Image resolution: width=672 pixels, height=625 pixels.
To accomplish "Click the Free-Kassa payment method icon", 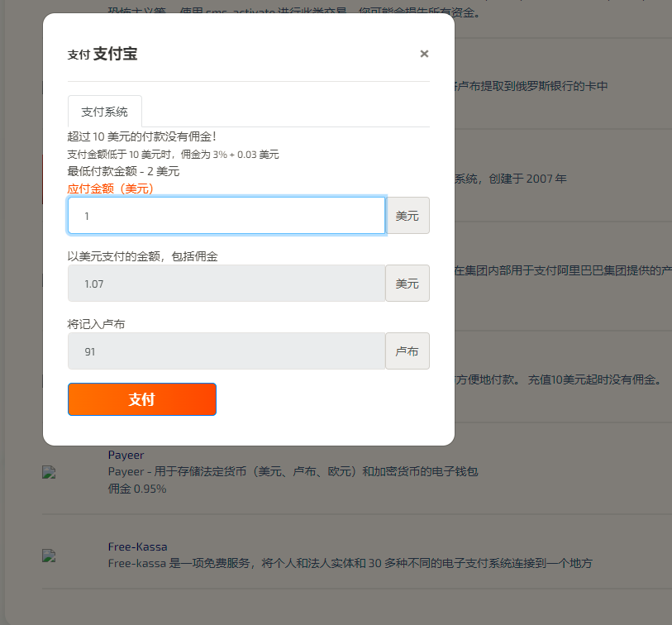I will (x=48, y=556).
